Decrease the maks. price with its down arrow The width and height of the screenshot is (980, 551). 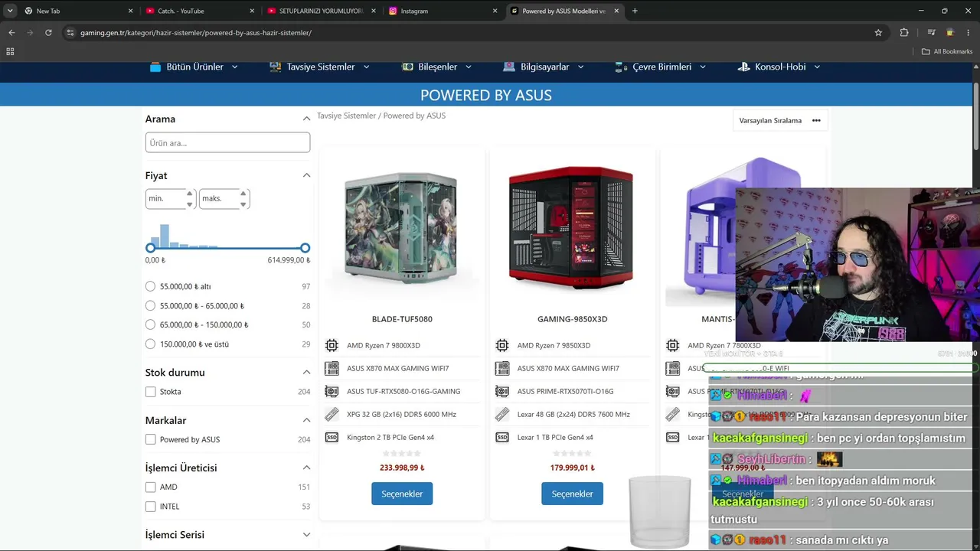pos(243,204)
